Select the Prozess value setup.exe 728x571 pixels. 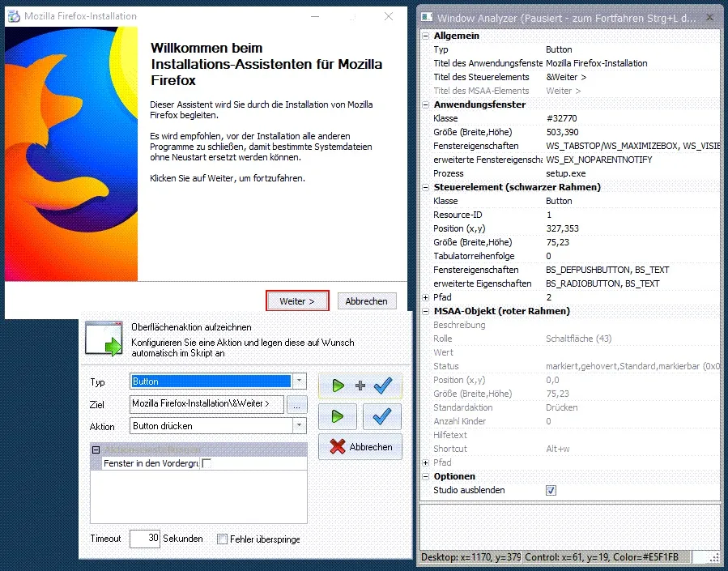coord(565,173)
